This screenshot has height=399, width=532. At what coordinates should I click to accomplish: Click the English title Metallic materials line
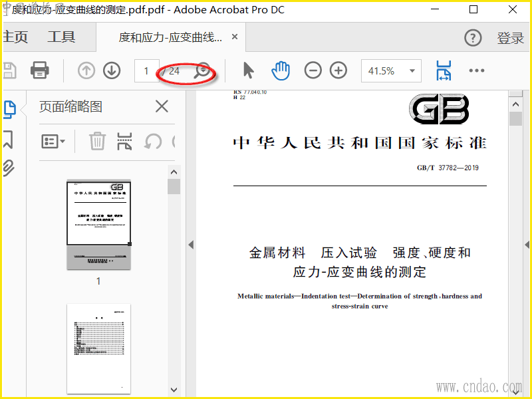pos(360,296)
